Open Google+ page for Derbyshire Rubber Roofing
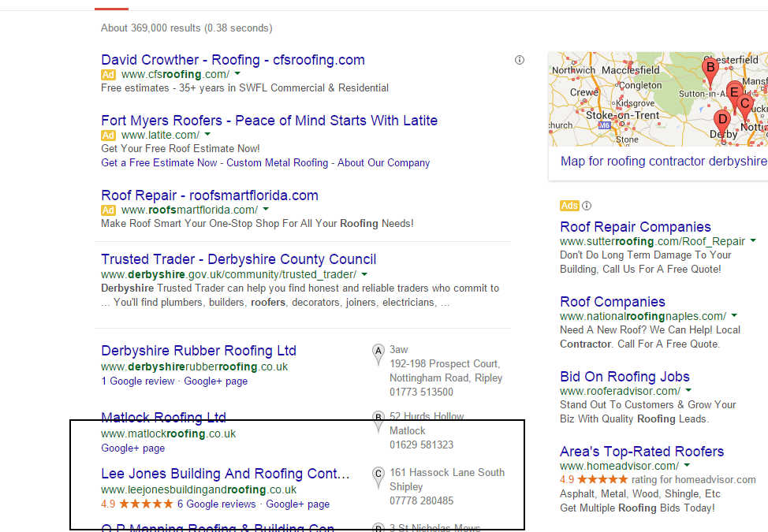768x532 pixels. [x=216, y=381]
